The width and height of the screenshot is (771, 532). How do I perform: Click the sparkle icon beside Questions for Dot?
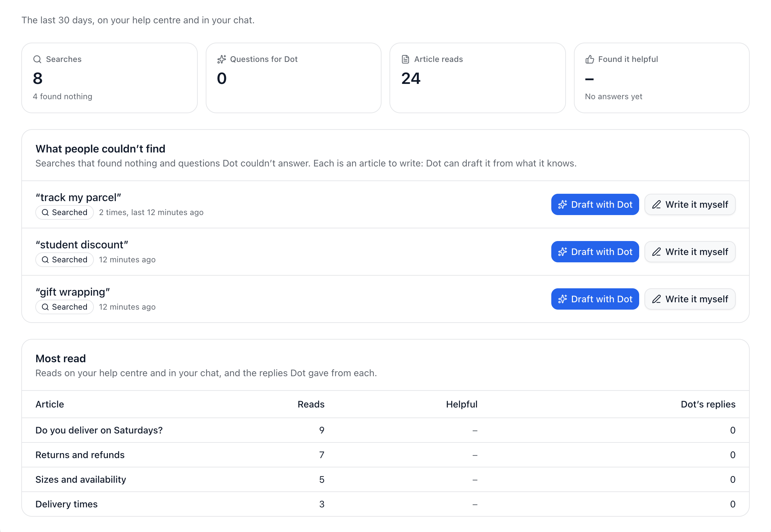coord(222,59)
